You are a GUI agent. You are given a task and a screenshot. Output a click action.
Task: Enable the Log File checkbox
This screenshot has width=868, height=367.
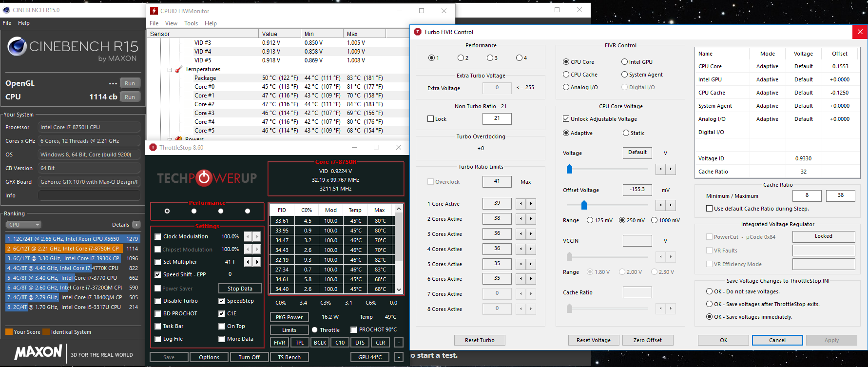(x=158, y=339)
